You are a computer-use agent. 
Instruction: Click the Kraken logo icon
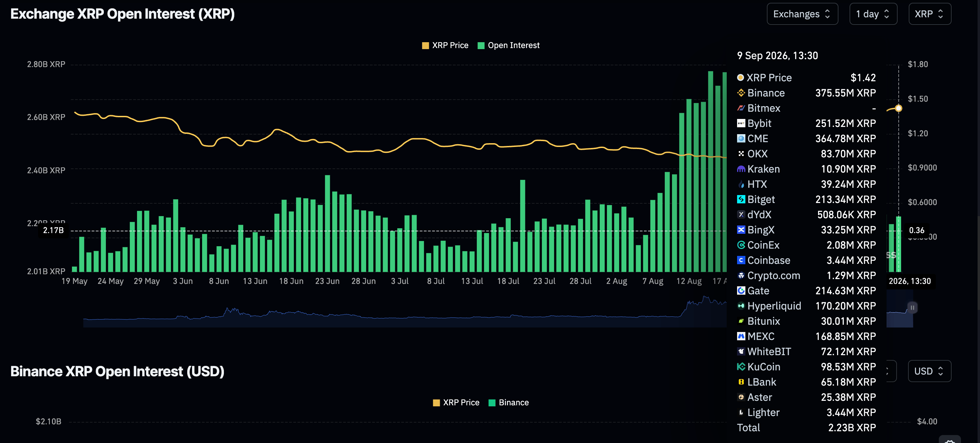pos(741,169)
